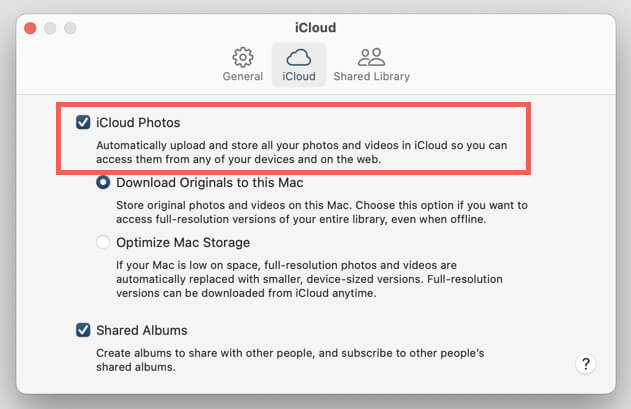Screen dimensions: 631x409
Task: Select the Download Originals to this Mac radio button
Action: click(103, 183)
